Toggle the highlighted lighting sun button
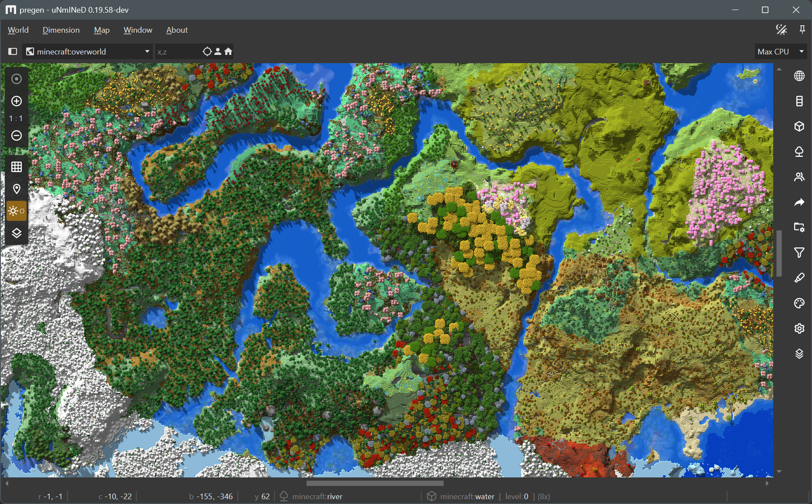Screen dimensions: 812x504 [17, 211]
